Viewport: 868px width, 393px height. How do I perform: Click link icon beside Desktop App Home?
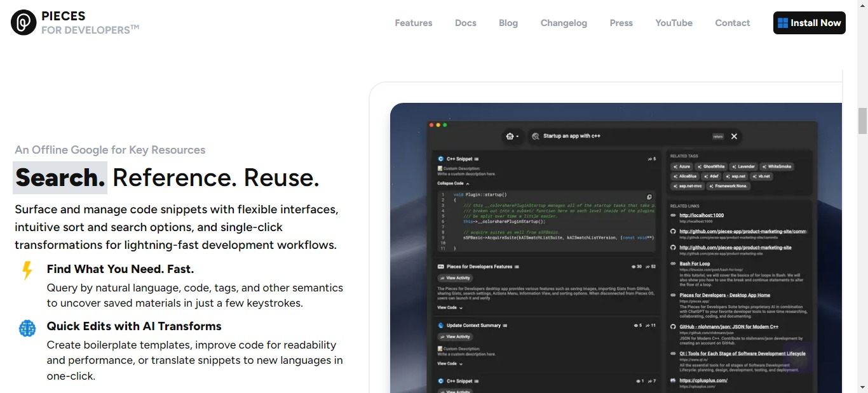coord(673,295)
